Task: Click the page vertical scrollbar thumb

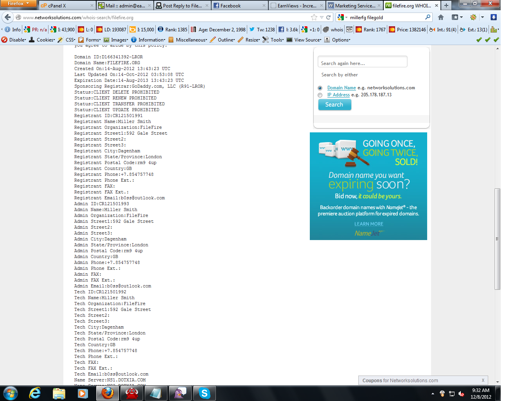Action: coord(497,239)
